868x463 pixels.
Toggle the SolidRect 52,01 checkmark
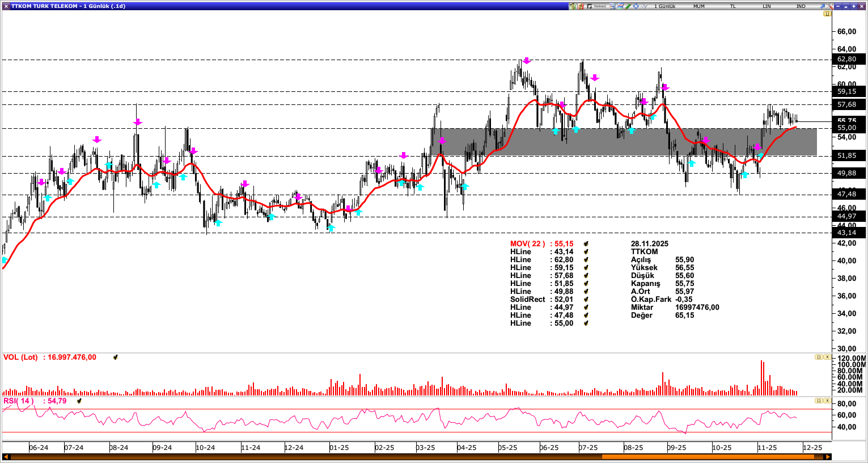pyautogui.click(x=586, y=300)
